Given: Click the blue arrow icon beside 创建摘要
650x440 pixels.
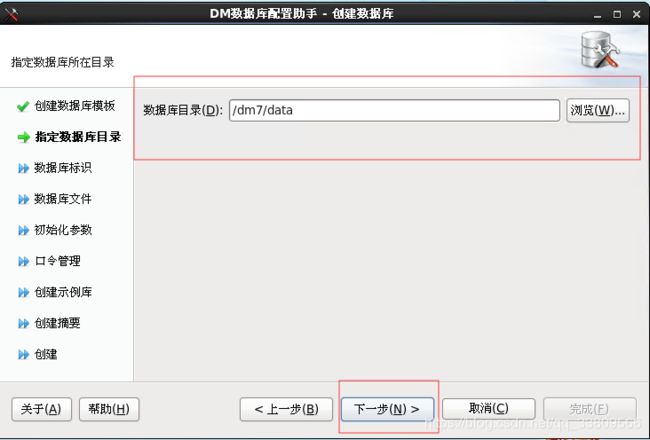Looking at the screenshot, I should pos(24,323).
